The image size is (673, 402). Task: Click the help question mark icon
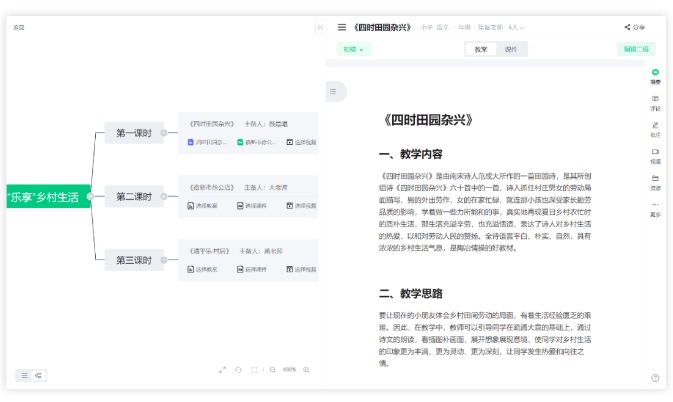tap(655, 378)
